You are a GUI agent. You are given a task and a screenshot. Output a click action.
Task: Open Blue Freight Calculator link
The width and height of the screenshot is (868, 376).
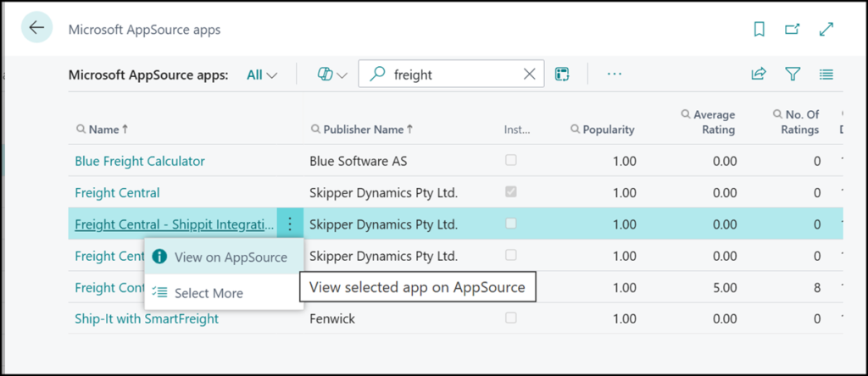tap(140, 161)
